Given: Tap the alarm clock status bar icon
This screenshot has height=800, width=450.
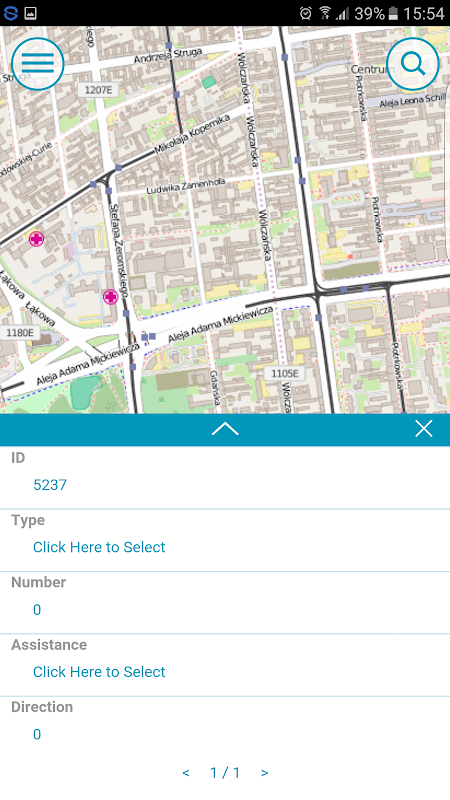Looking at the screenshot, I should (x=306, y=13).
